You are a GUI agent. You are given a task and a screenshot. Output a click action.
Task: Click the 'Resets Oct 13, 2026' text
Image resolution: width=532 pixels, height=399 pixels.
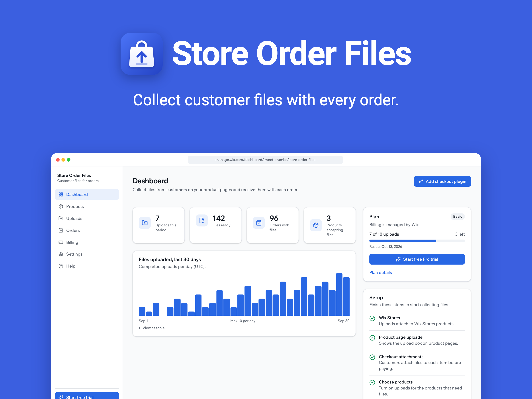tap(385, 246)
